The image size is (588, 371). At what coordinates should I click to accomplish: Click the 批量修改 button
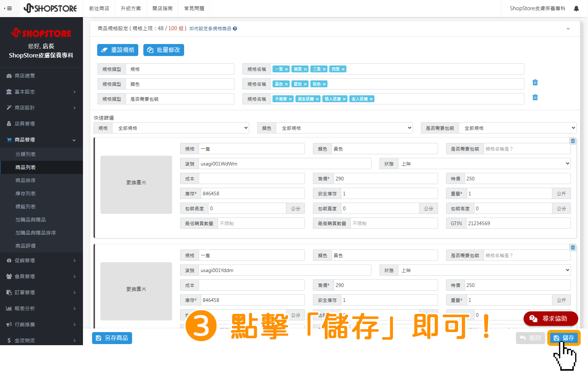(x=164, y=50)
